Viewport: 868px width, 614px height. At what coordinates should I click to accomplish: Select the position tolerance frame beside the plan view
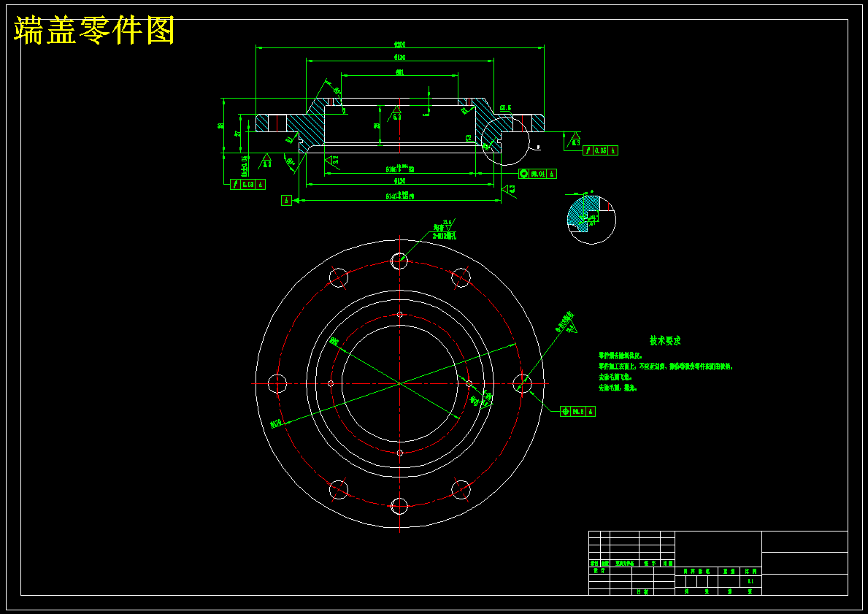[577, 411]
